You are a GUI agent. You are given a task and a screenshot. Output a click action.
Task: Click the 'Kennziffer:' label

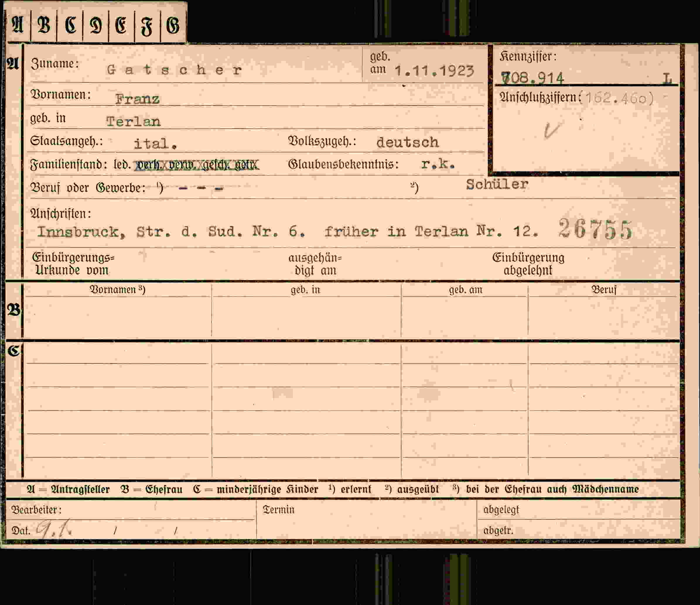click(x=528, y=56)
